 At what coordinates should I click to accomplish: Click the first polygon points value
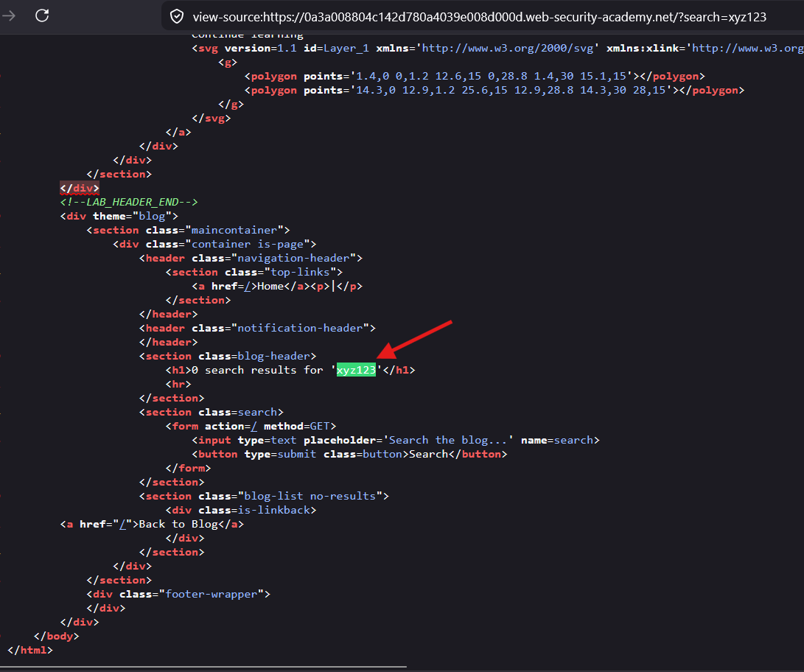pos(491,77)
